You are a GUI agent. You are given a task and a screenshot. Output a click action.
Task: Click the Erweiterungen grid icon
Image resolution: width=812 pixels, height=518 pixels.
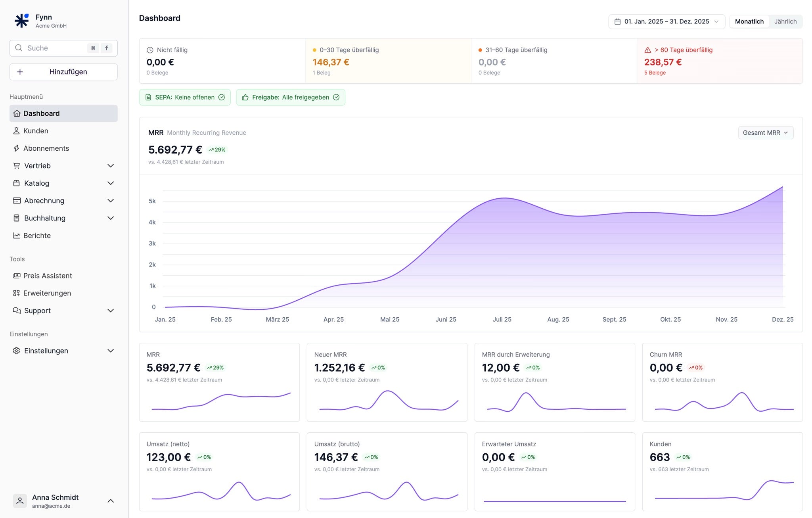[x=16, y=293]
